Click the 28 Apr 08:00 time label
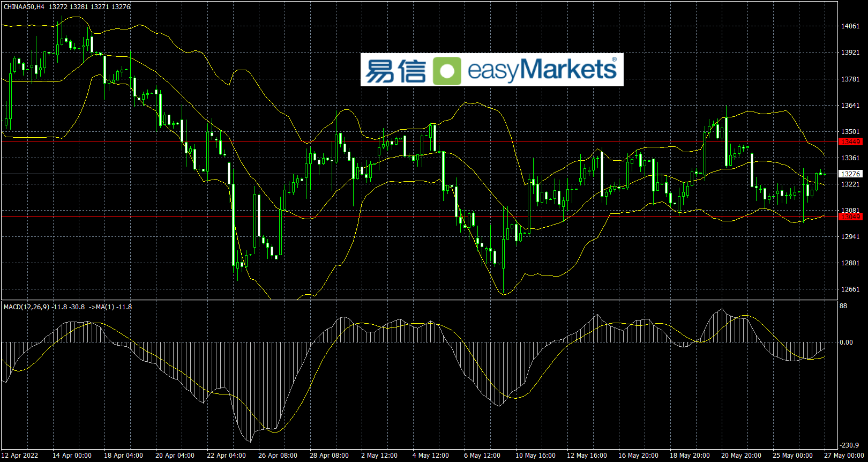This screenshot has height=462, width=868. pyautogui.click(x=329, y=456)
